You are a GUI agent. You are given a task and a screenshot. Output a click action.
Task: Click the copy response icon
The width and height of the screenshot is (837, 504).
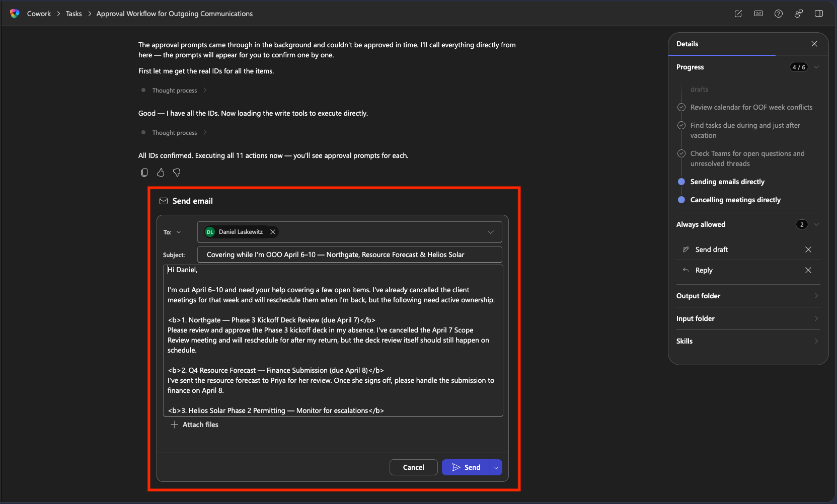[x=144, y=173]
